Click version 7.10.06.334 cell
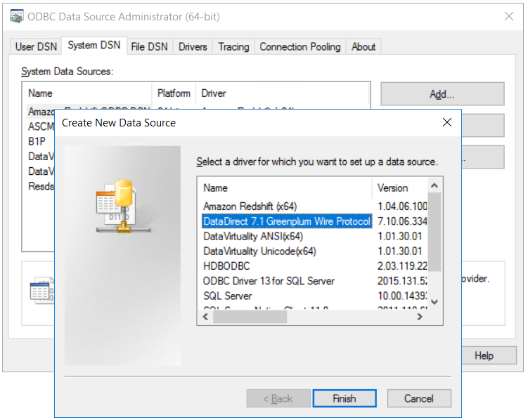 click(x=402, y=221)
